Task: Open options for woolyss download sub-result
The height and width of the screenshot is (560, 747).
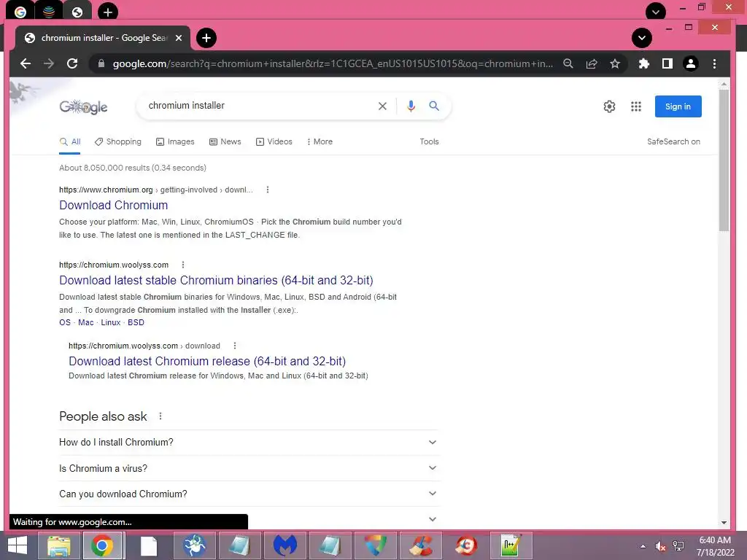Action: [234, 346]
